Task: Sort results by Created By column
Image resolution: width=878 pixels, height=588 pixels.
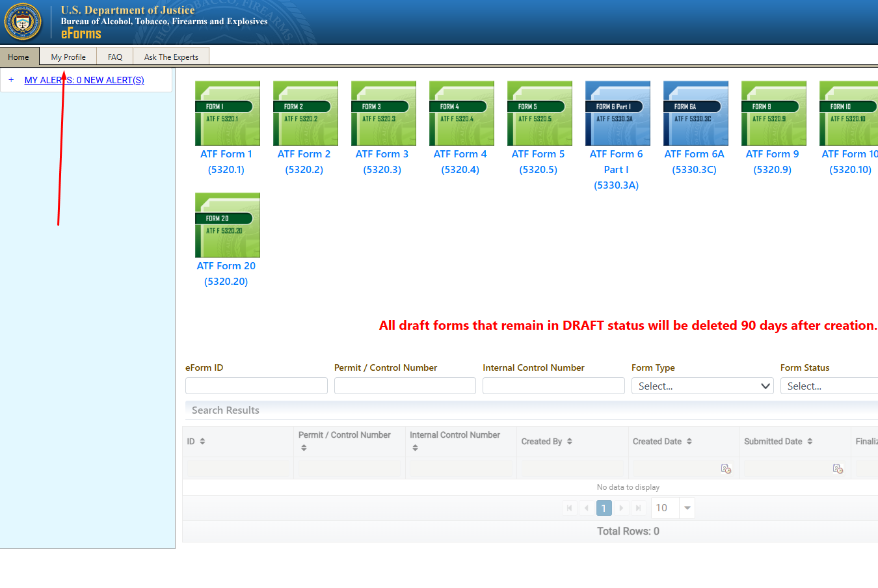Action: 570,442
